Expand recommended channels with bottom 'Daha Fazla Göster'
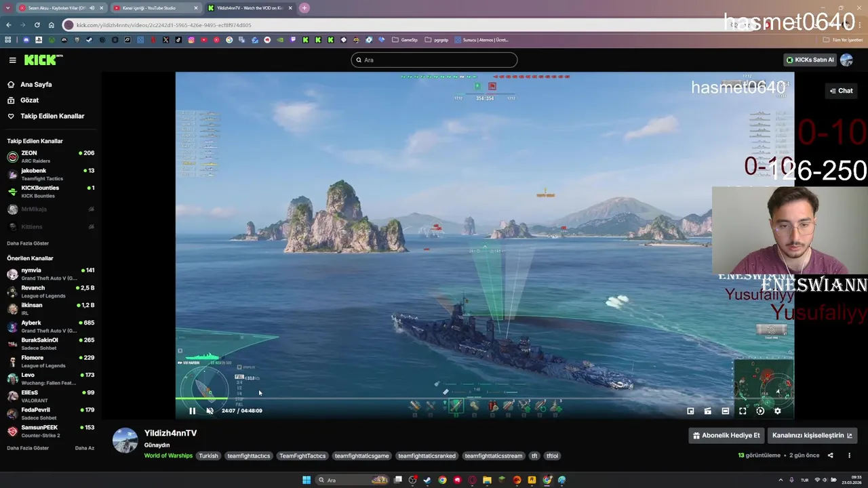The width and height of the screenshot is (868, 488). [28, 448]
